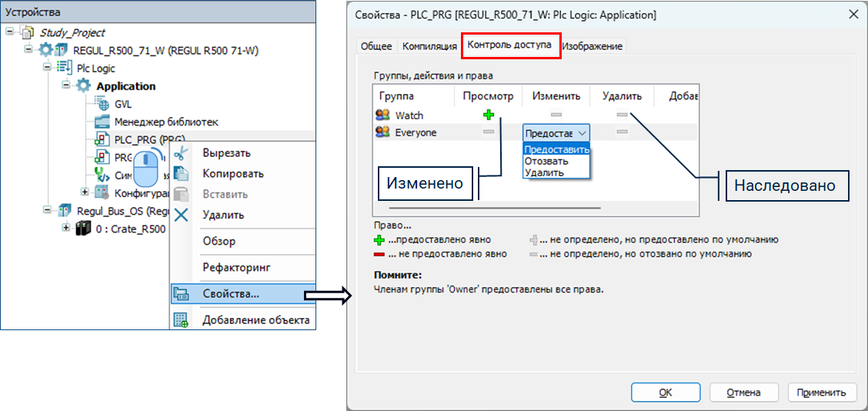868x411 pixels.
Task: Click the blue X delete icon
Action: click(x=181, y=215)
